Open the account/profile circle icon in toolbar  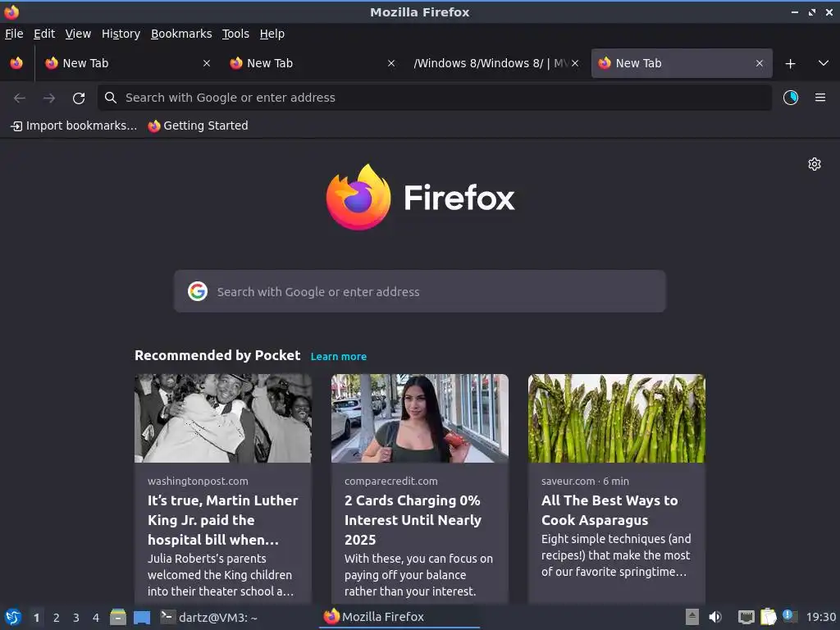[x=791, y=98]
